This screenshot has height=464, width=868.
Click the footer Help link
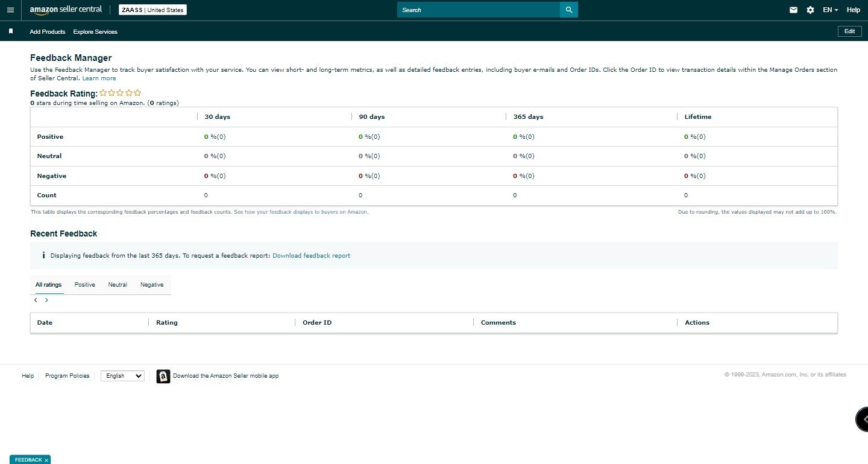tap(28, 376)
